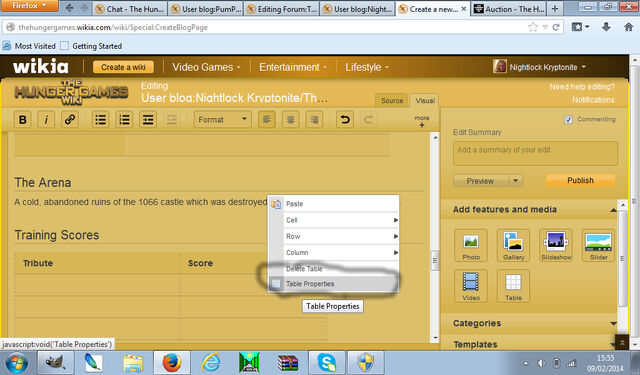This screenshot has width=640, height=375.
Task: Open Most Visited bookmarks
Action: [29, 46]
